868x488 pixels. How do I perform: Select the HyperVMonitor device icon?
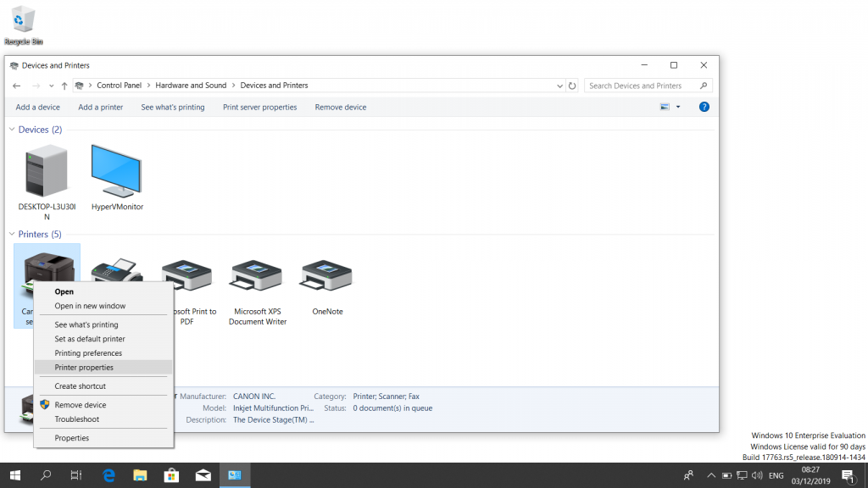click(x=117, y=178)
